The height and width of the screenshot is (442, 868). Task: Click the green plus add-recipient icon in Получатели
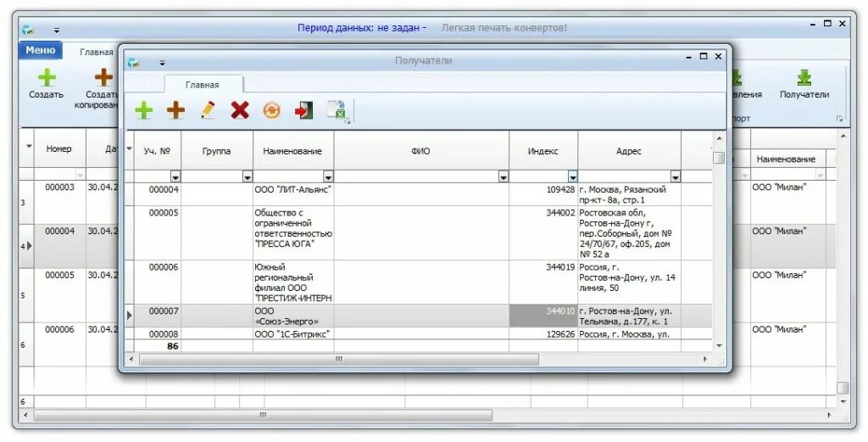tap(144, 110)
